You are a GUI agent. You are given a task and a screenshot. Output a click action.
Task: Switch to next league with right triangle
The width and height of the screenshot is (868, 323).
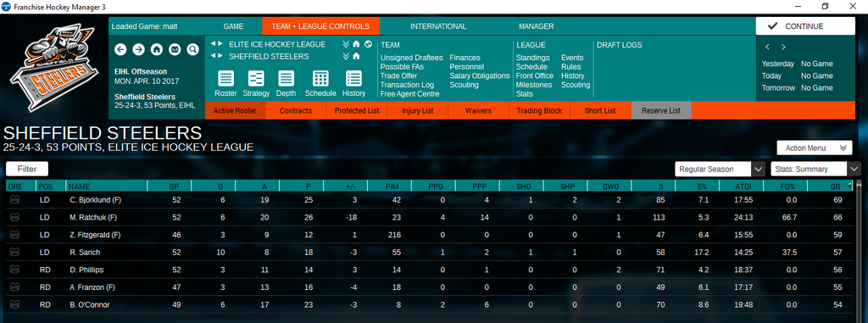coord(220,44)
